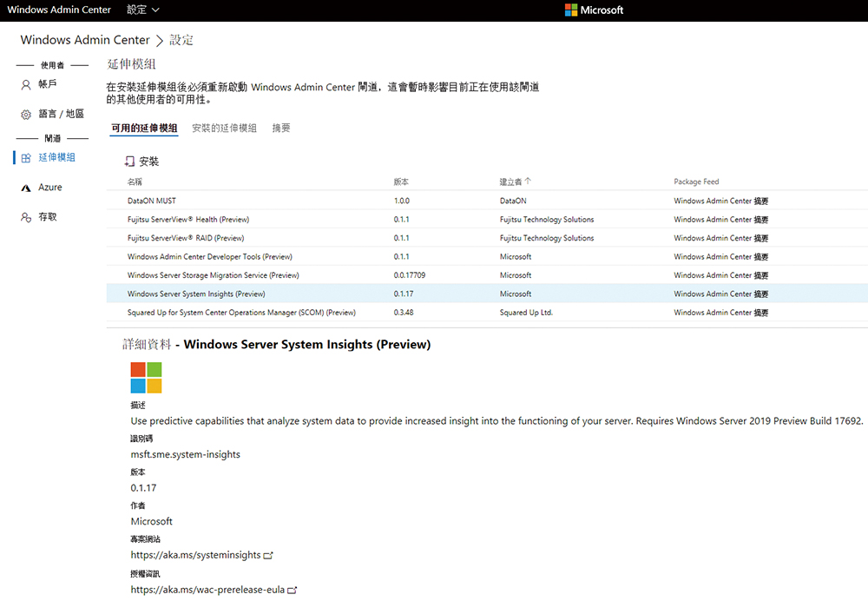Click the access (存取) users icon
Screen dimensions: 868x601
point(26,217)
